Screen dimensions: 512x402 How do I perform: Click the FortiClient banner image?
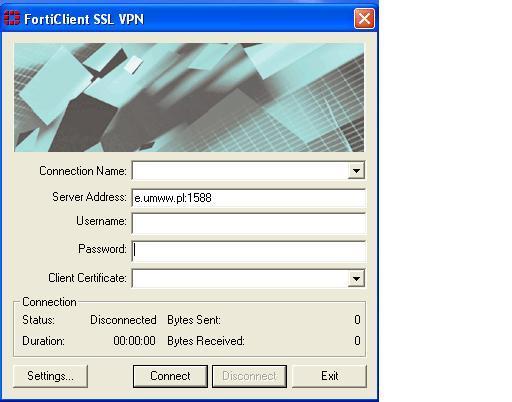coord(189,97)
